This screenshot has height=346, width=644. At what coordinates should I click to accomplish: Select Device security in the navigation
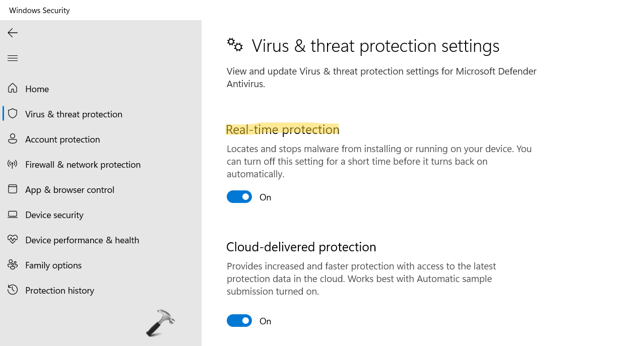click(54, 215)
